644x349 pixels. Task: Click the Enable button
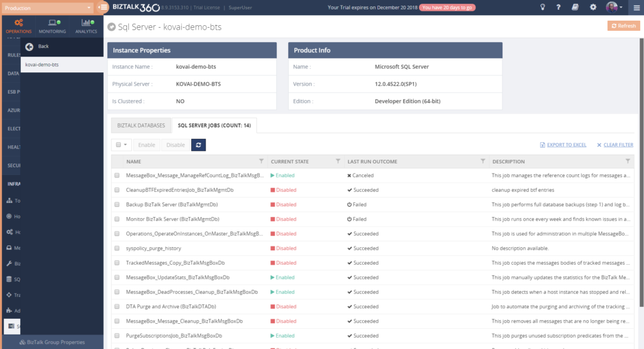[x=146, y=145]
